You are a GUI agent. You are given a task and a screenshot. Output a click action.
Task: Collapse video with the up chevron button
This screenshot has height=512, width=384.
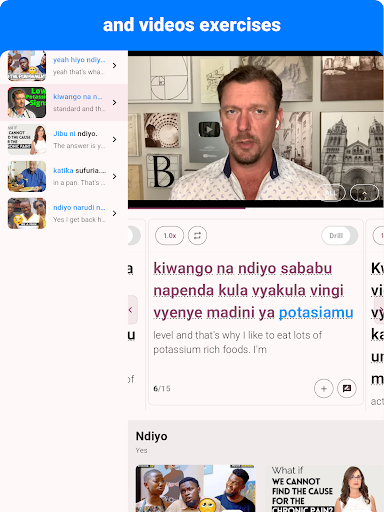364,193
